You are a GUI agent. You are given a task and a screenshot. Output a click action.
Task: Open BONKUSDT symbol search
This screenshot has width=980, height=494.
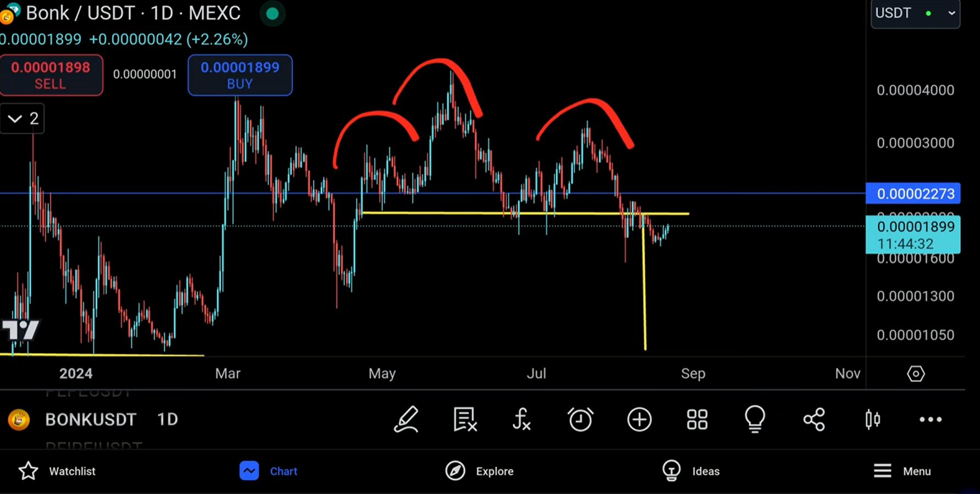(91, 420)
